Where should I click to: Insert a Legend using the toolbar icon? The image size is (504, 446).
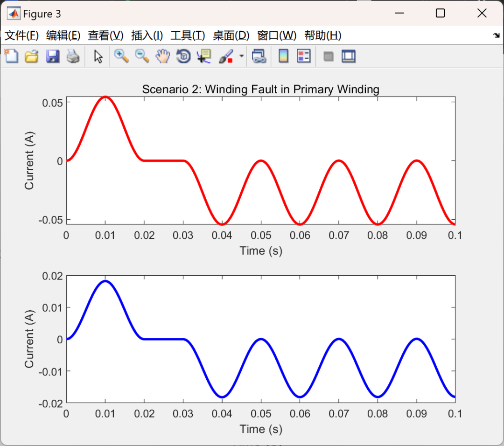point(304,56)
